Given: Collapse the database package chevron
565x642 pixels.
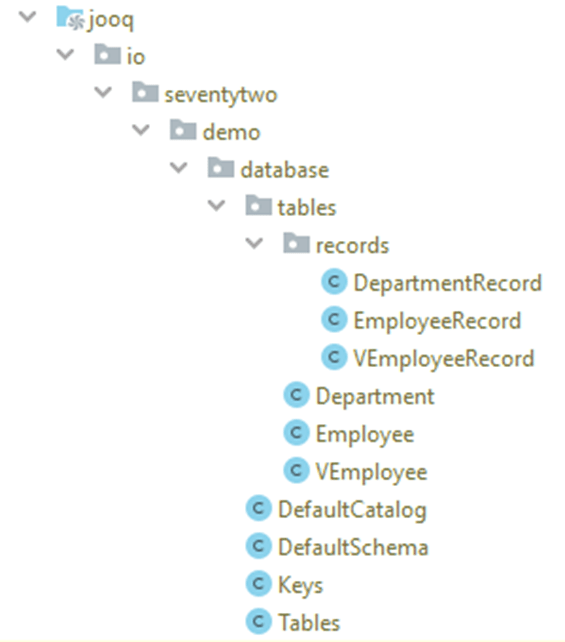Looking at the screenshot, I should (x=179, y=168).
